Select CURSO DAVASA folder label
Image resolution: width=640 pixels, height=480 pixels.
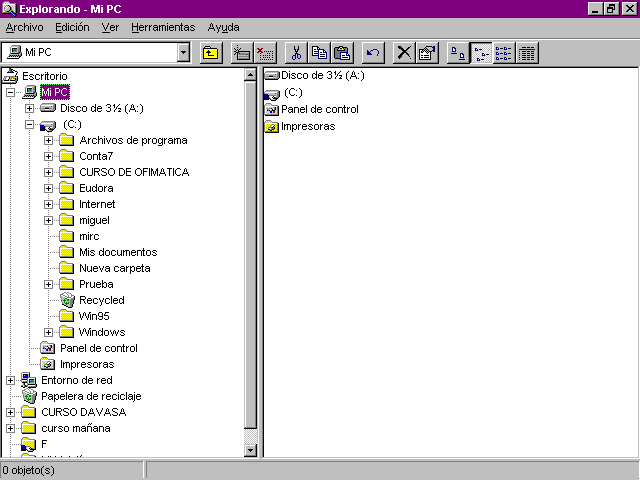pos(84,412)
